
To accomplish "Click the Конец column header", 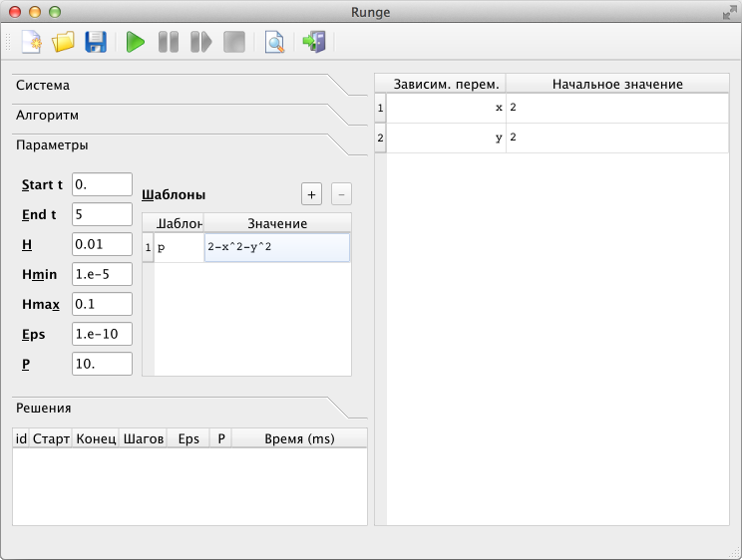I will 96,438.
